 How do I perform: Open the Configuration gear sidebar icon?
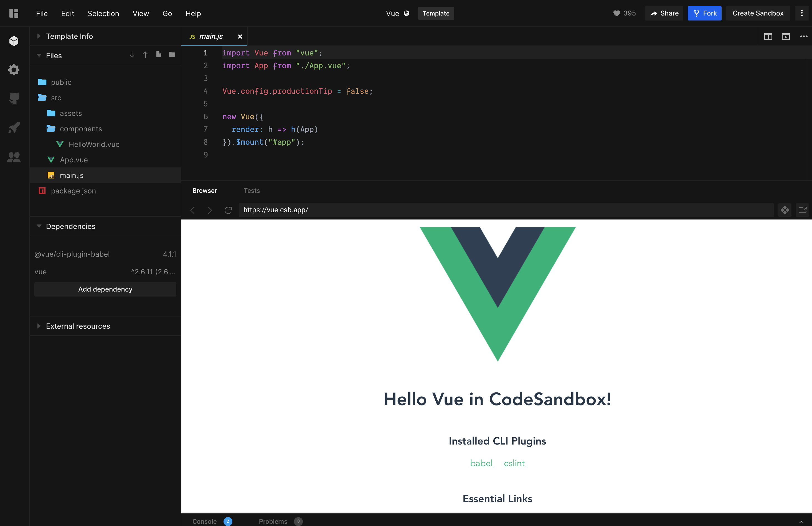click(x=14, y=70)
